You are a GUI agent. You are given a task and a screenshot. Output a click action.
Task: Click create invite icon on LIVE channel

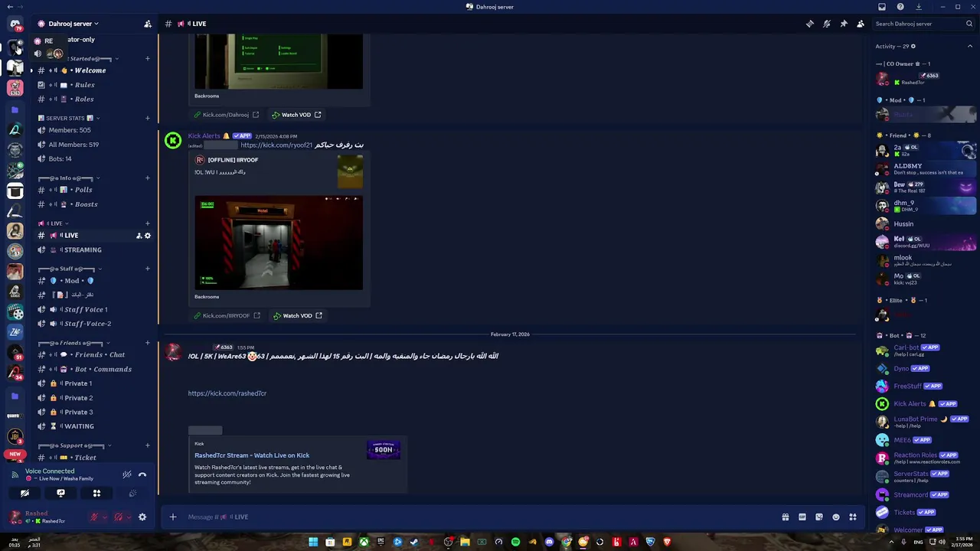tap(139, 236)
